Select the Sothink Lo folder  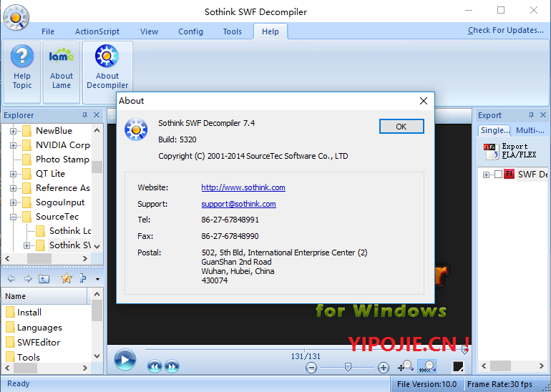pos(70,231)
